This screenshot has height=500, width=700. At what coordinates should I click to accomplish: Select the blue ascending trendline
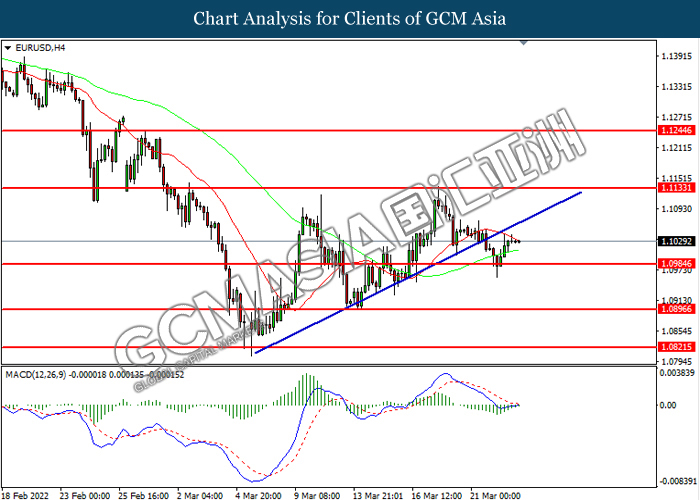(418, 272)
